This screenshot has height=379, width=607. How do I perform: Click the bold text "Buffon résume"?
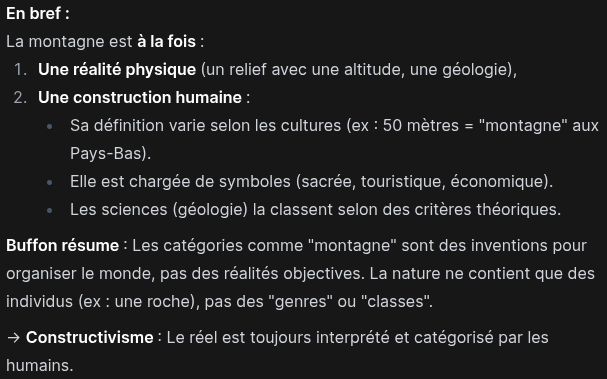pyautogui.click(x=62, y=245)
